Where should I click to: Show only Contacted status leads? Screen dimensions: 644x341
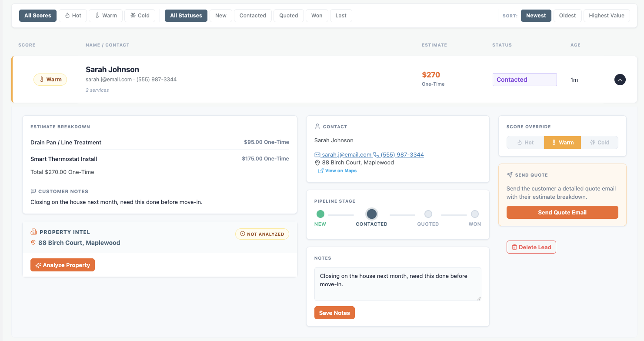tap(253, 16)
